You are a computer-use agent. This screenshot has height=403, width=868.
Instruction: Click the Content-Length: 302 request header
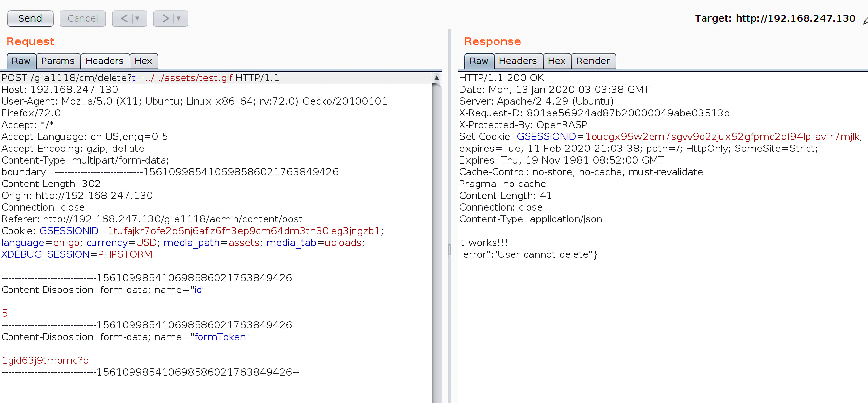[x=51, y=184]
